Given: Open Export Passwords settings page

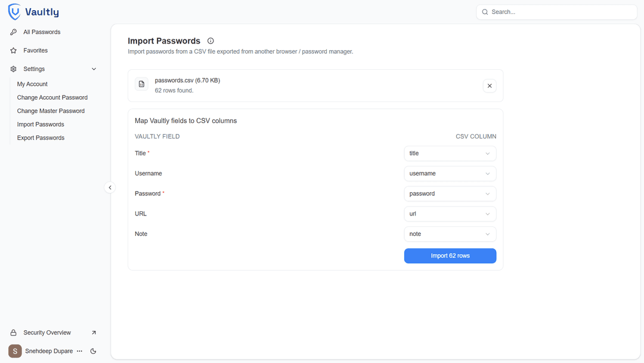Looking at the screenshot, I should coord(41,138).
